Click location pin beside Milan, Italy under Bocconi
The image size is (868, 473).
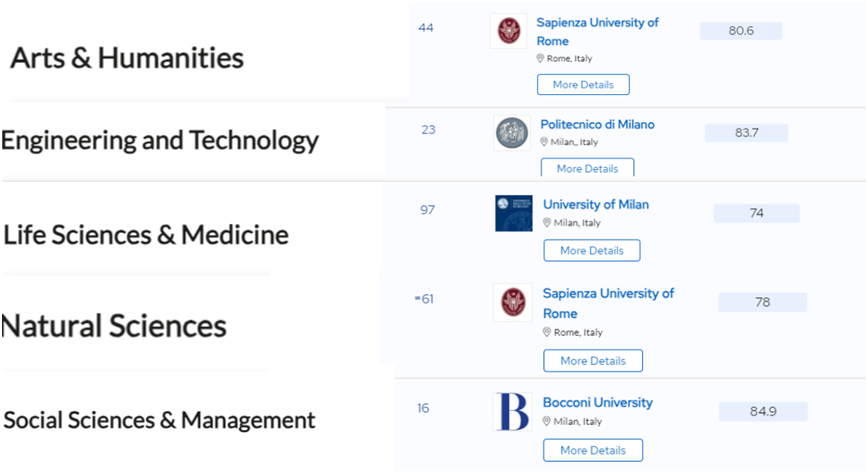(x=546, y=421)
